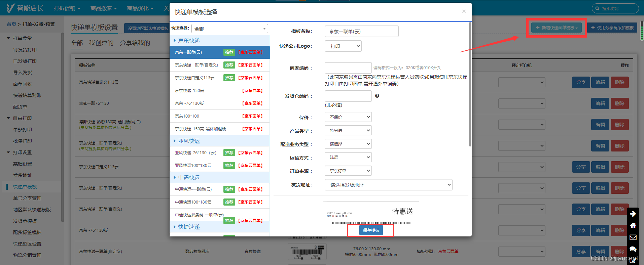Open the 订单来源 京东订单 dropdown
The height and width of the screenshot is (265, 644).
[348, 171]
